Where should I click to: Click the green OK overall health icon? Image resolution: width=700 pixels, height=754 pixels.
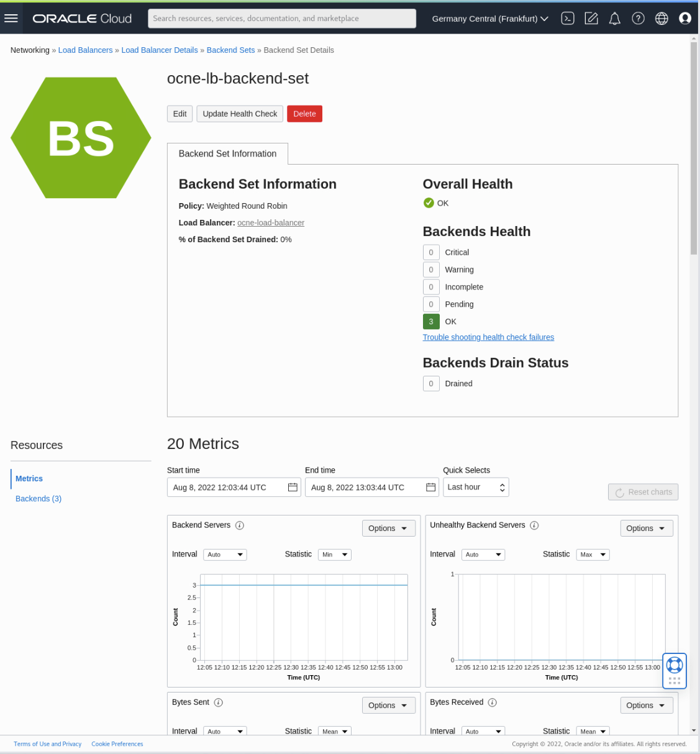(x=429, y=203)
